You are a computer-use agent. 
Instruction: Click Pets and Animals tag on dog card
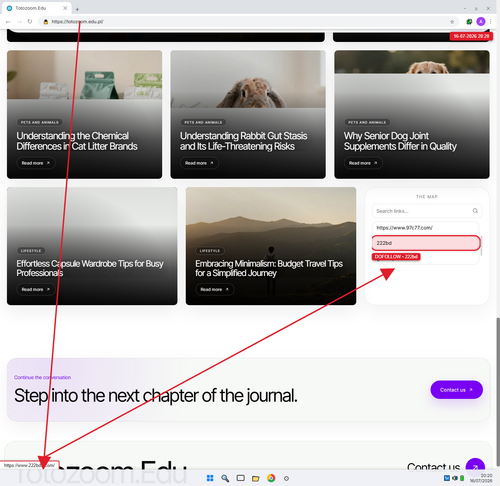point(367,122)
